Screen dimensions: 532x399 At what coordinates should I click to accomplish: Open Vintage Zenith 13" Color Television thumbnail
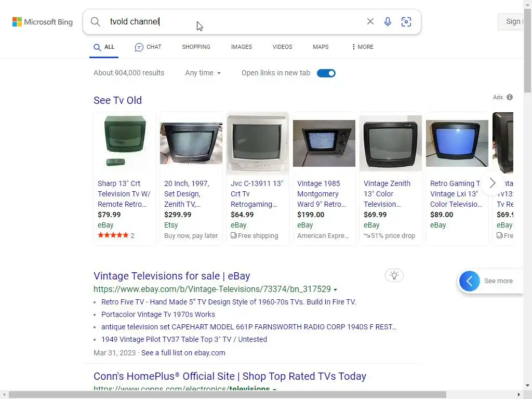(x=391, y=143)
